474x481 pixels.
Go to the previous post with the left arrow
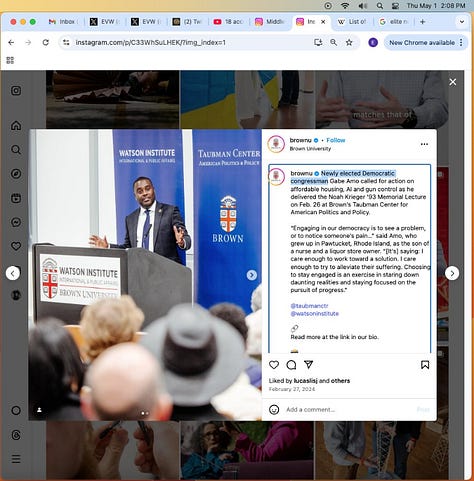click(13, 273)
